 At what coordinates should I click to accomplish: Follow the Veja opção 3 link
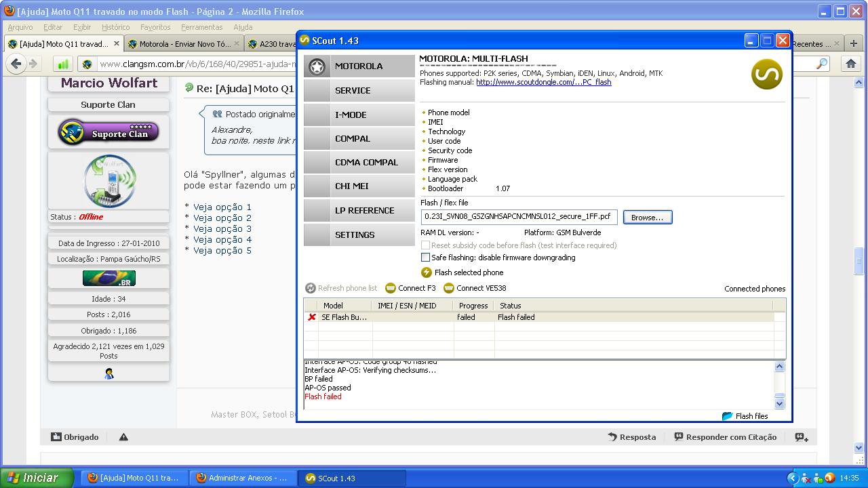222,229
